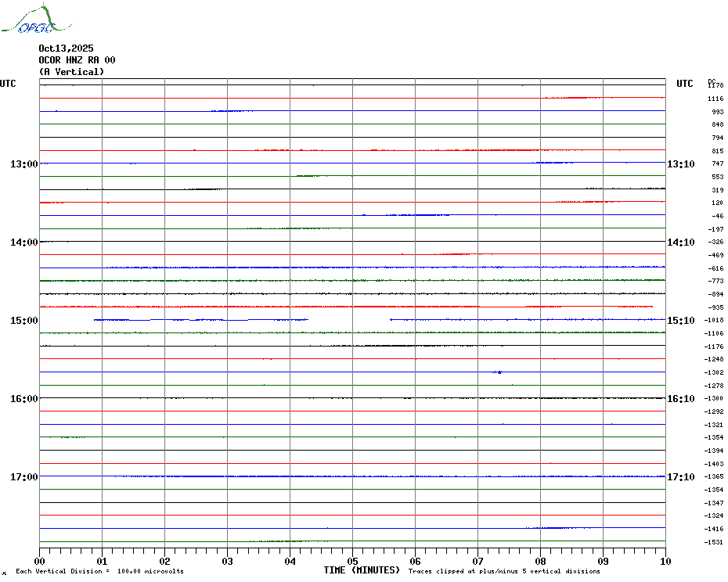This screenshot has height=582, width=728.
Task: Click the TIME (MINUTES) axis title
Action: coord(362,570)
